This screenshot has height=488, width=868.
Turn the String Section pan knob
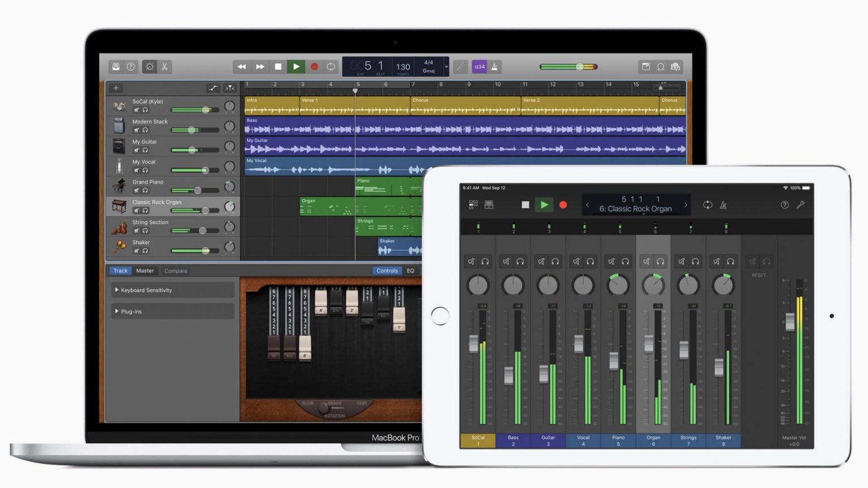(229, 226)
